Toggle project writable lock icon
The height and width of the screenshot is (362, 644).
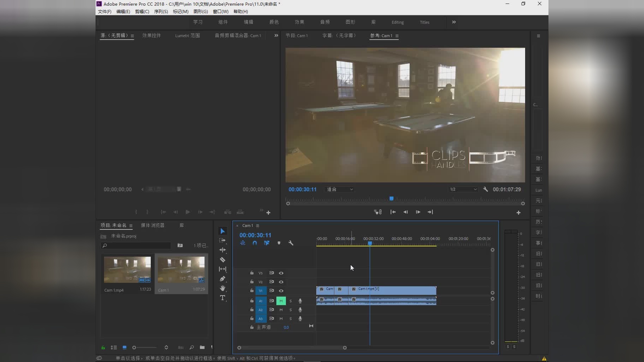[x=103, y=348]
